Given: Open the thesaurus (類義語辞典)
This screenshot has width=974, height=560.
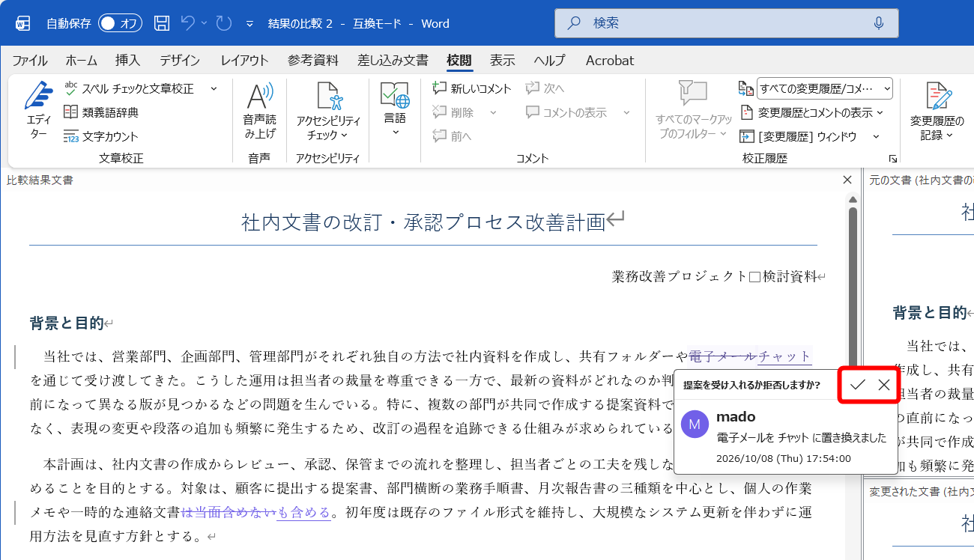Looking at the screenshot, I should (x=101, y=112).
